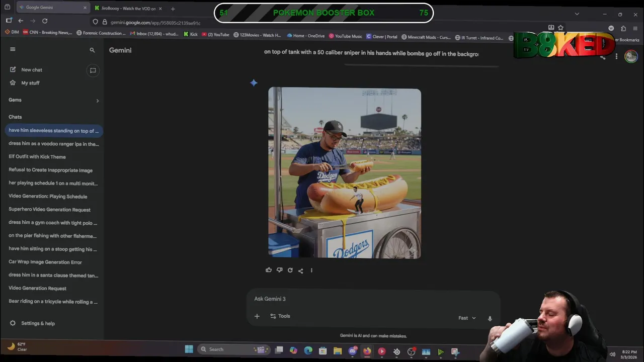The image size is (644, 362).
Task: Click the thumbs up icon under image
Action: 269,270
